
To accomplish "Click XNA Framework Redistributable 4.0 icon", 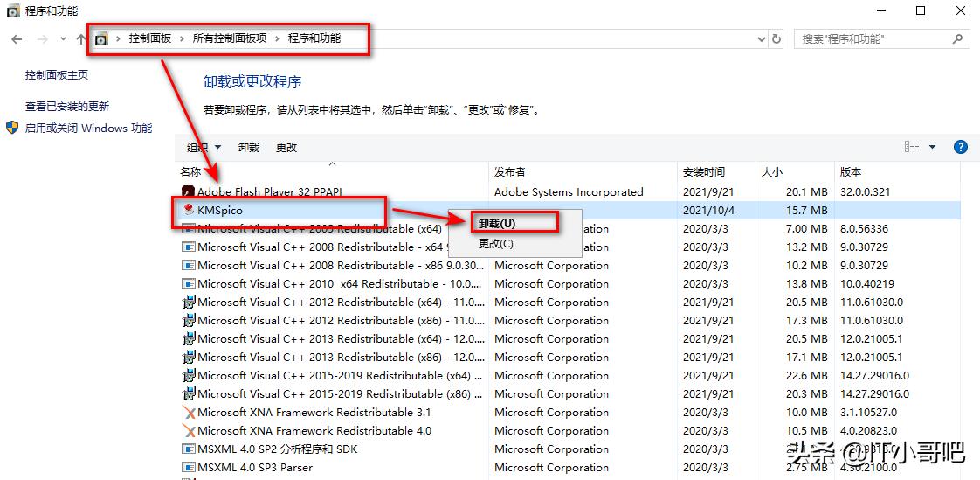I will 188,430.
